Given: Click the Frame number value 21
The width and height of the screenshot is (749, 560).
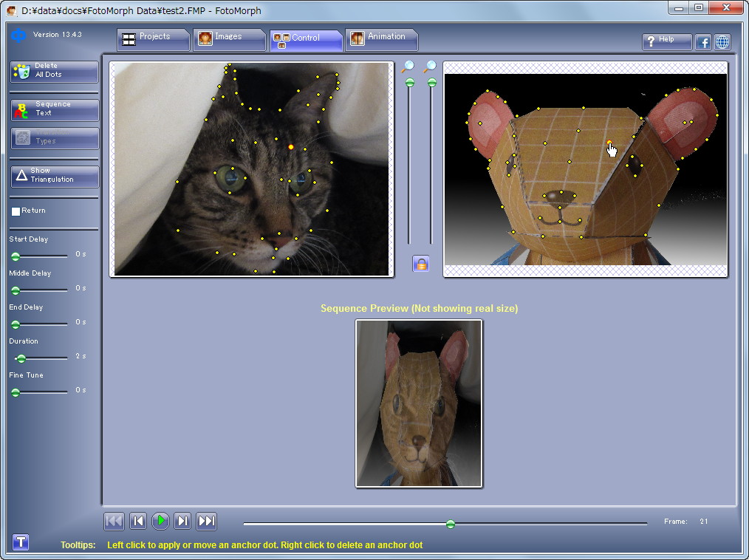Looking at the screenshot, I should (x=704, y=522).
